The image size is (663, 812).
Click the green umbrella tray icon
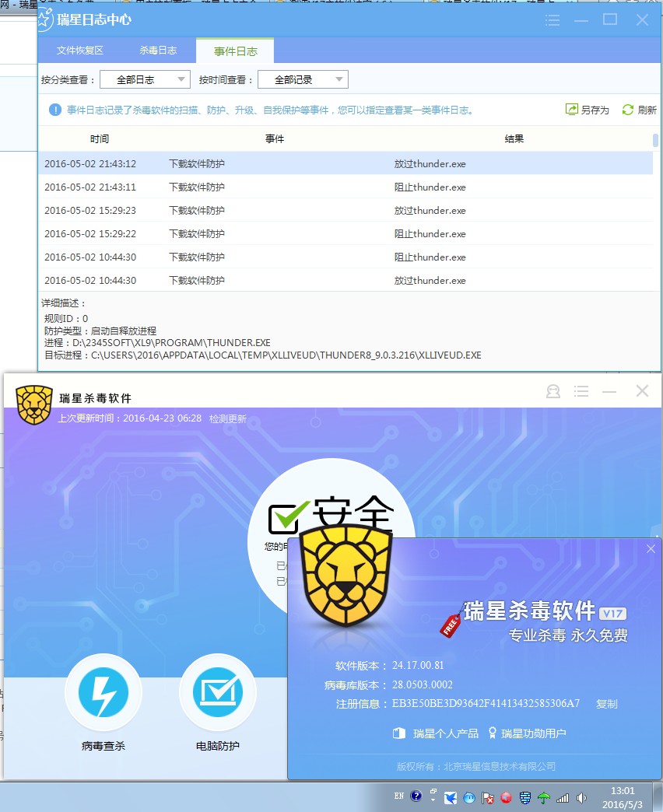(x=543, y=798)
